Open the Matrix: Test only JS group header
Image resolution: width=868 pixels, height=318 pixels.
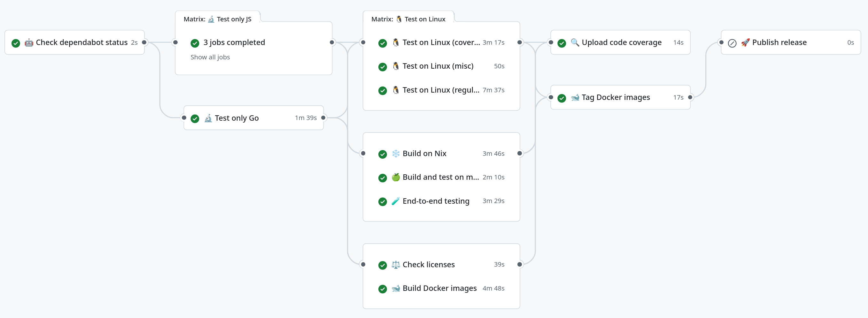coord(217,19)
